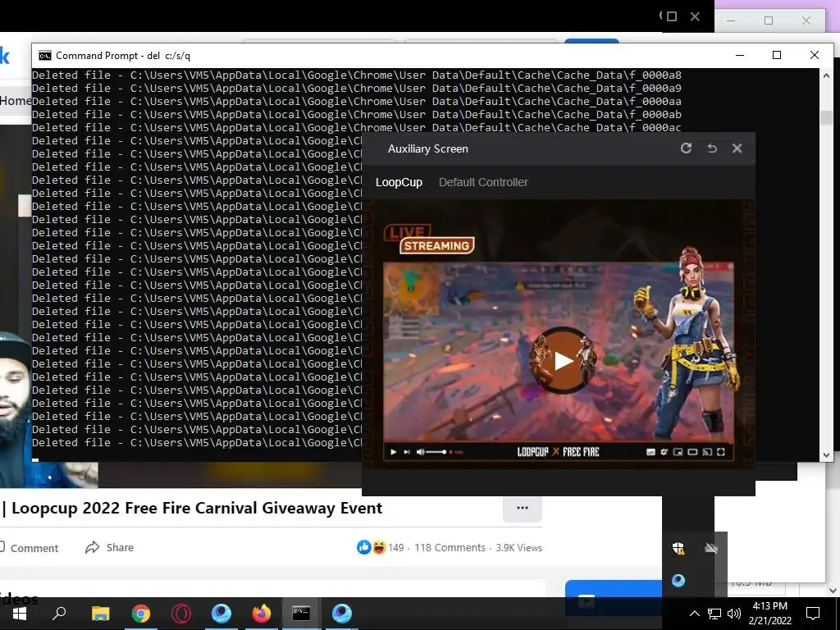
Task: Open the 118 Comments link
Action: tap(450, 547)
